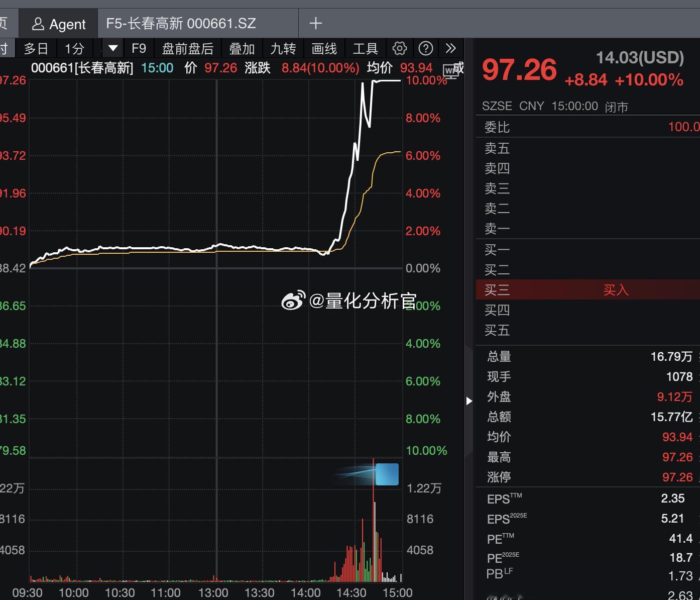Open the Agent panel icon
The height and width of the screenshot is (600, 700).
tap(58, 23)
